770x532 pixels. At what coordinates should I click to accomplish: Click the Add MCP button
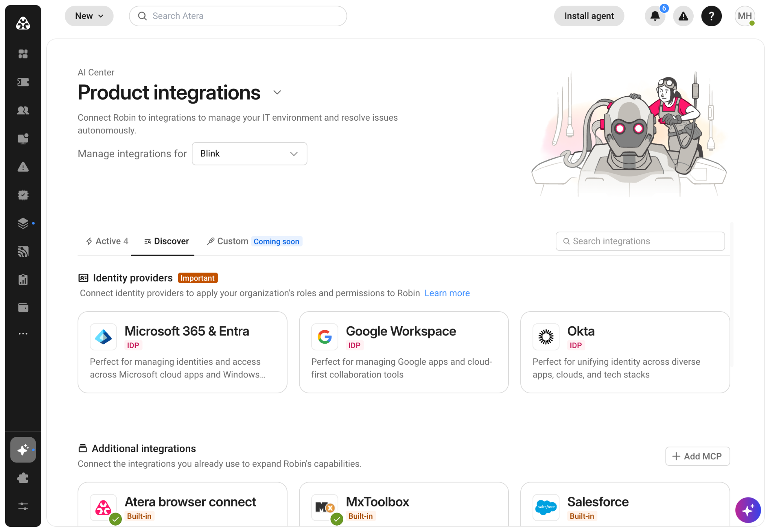tap(697, 456)
